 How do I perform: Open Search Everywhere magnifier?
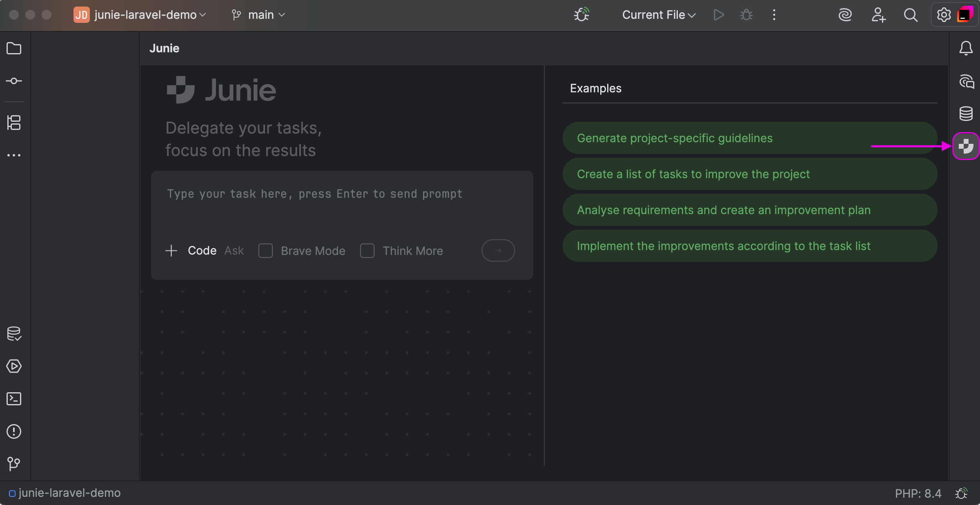pos(911,15)
